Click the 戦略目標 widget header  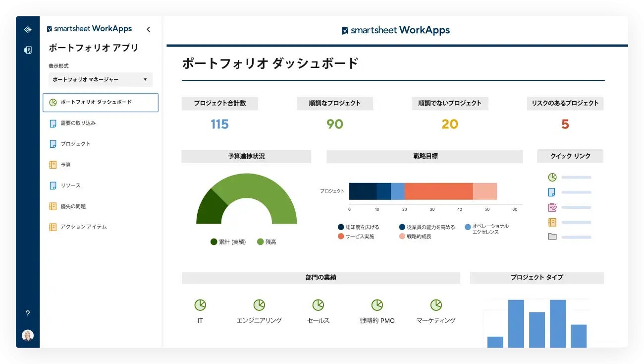click(x=425, y=156)
